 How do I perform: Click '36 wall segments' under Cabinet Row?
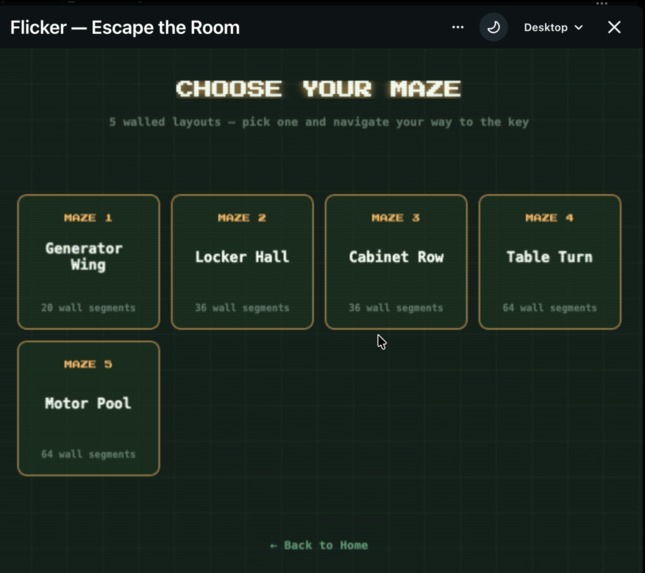click(x=396, y=308)
